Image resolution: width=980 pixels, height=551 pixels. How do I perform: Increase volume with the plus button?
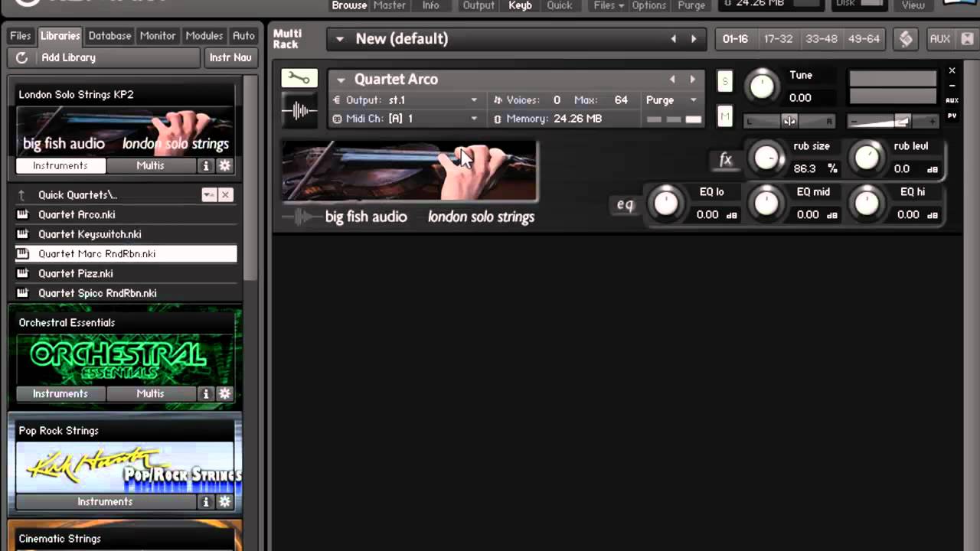pos(931,121)
